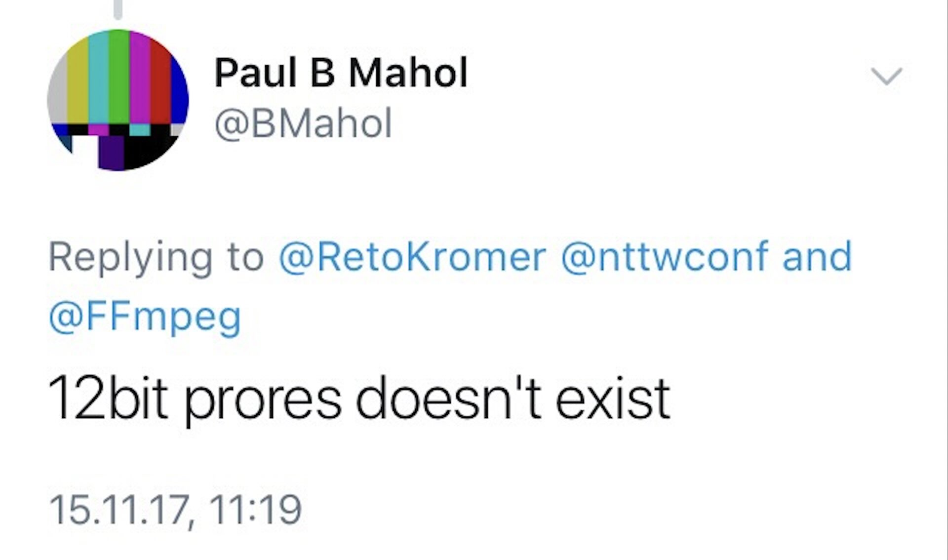Open the @FFmpeg mention
948x560 pixels.
pos(145,317)
